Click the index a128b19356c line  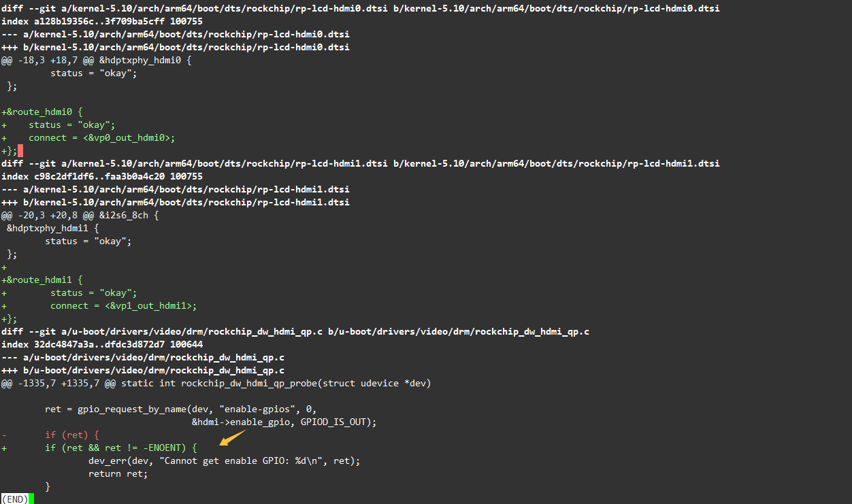click(x=101, y=21)
